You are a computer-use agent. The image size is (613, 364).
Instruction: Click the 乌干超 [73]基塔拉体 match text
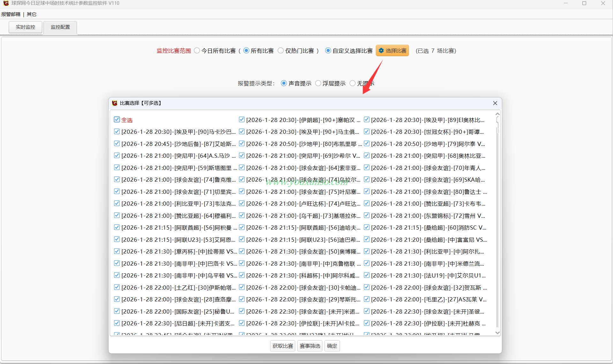(303, 216)
